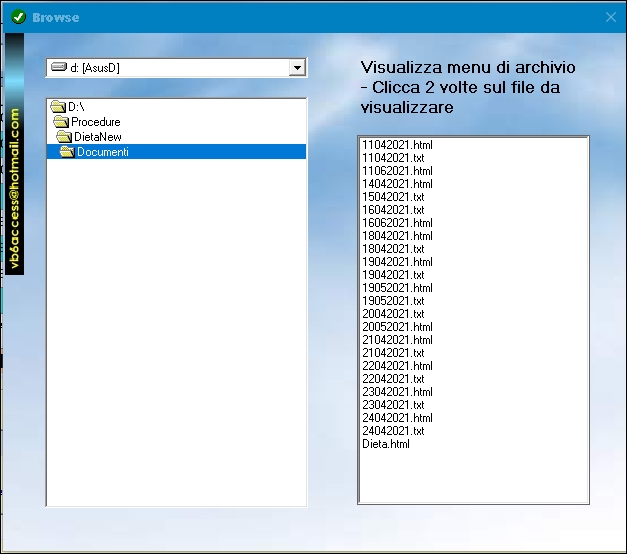Select file 19052021.txt
Image resolution: width=627 pixels, height=554 pixels.
pyautogui.click(x=393, y=301)
